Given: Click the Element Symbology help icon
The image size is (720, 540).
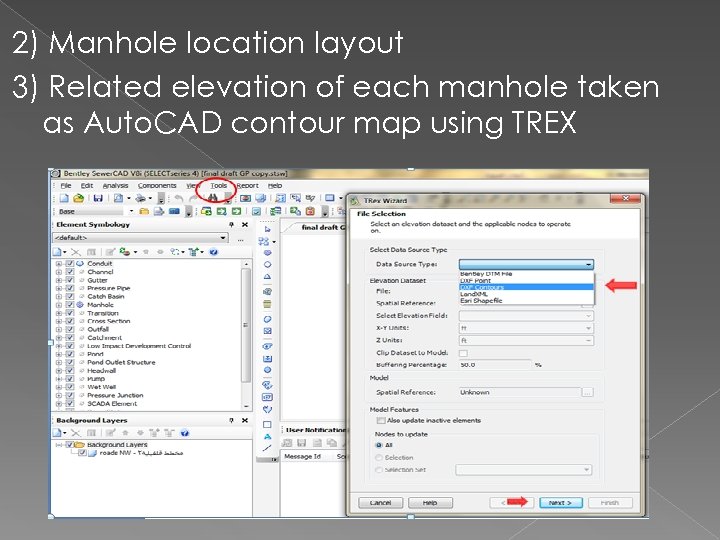Looking at the screenshot, I should (x=214, y=252).
